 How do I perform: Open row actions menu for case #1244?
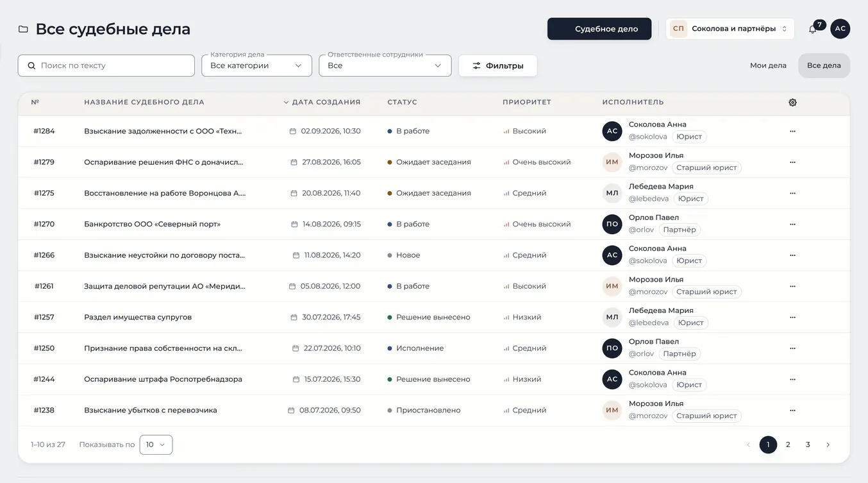click(x=792, y=379)
